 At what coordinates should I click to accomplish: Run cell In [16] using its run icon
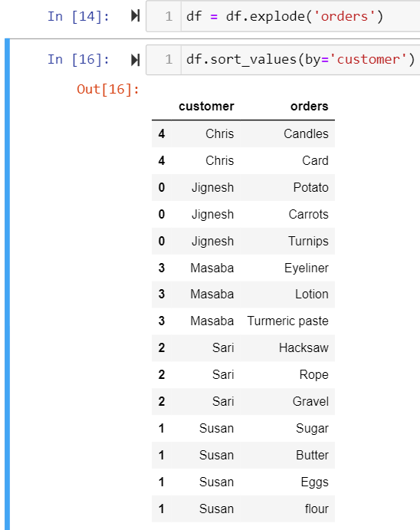(x=136, y=60)
